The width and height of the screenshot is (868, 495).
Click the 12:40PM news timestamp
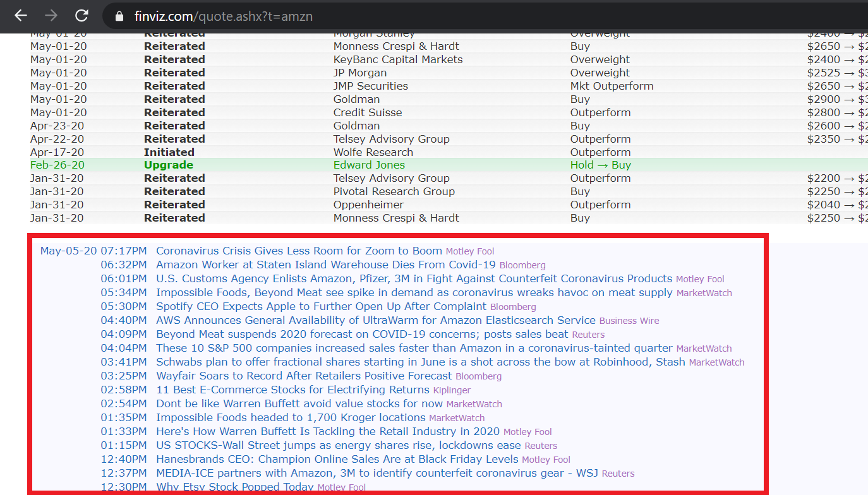pyautogui.click(x=124, y=460)
